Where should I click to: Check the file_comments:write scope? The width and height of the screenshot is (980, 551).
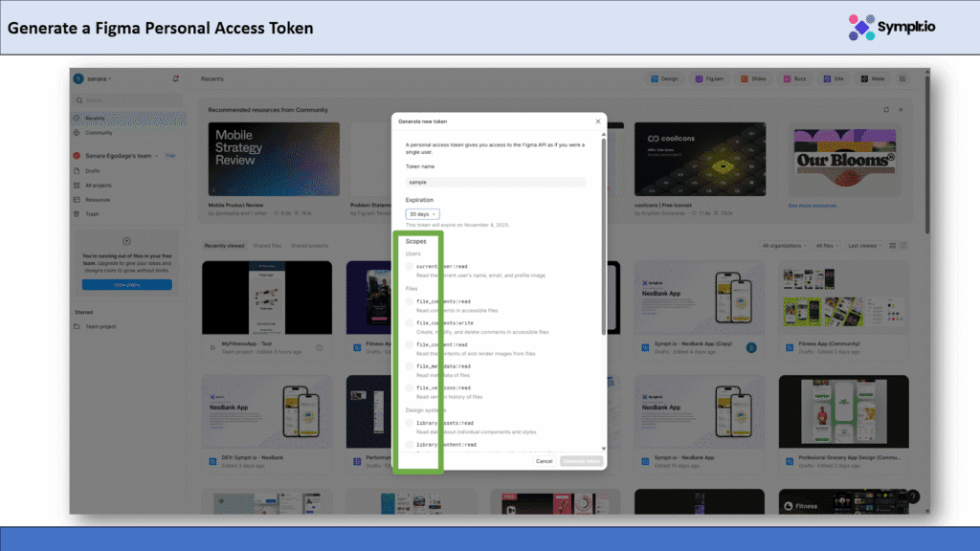click(410, 323)
